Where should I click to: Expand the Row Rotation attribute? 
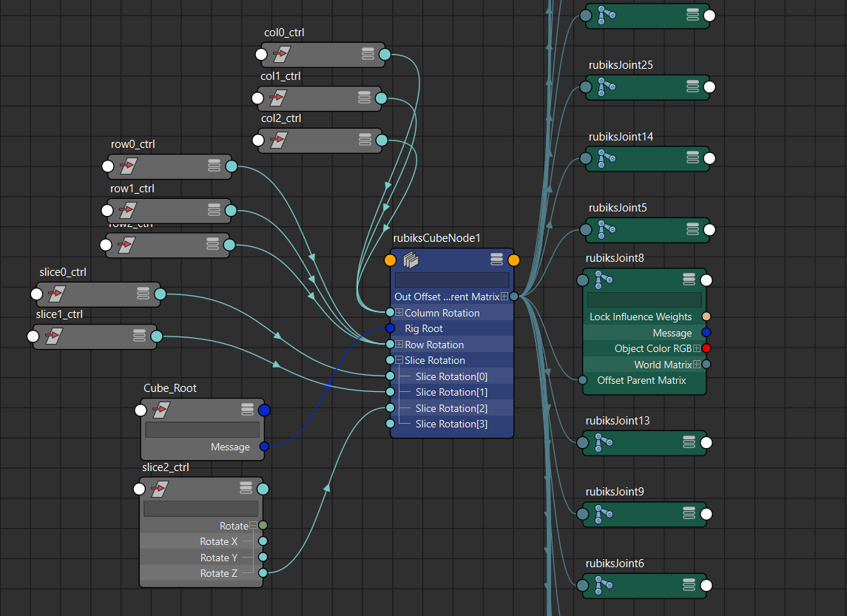399,345
